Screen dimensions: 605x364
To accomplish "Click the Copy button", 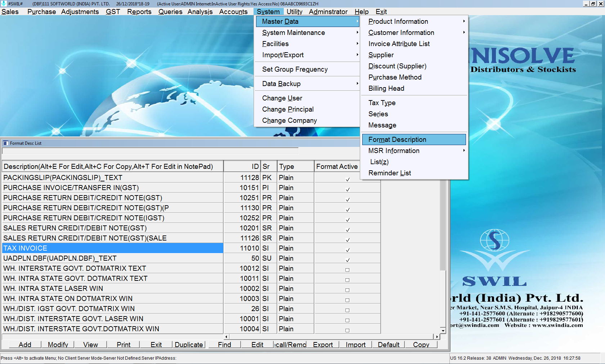I will tap(421, 345).
